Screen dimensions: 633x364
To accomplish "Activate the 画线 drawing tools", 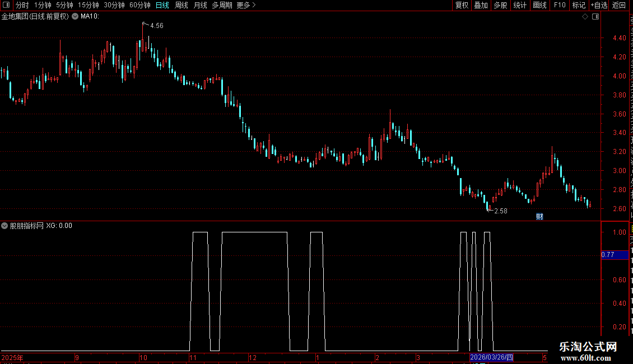I will (x=540, y=5).
